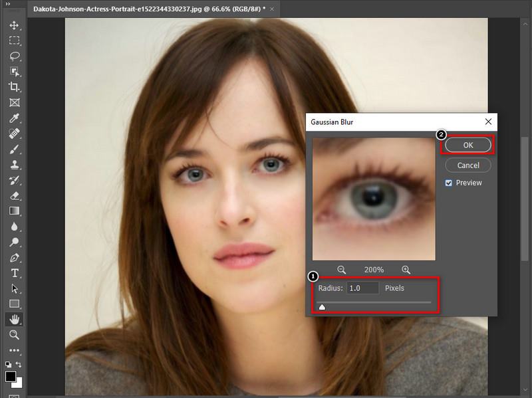Select the Move tool
This screenshot has width=532, height=398.
[x=14, y=25]
